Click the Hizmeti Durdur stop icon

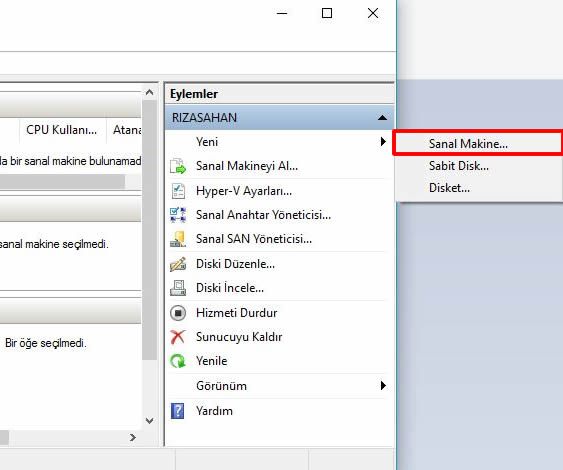178,313
